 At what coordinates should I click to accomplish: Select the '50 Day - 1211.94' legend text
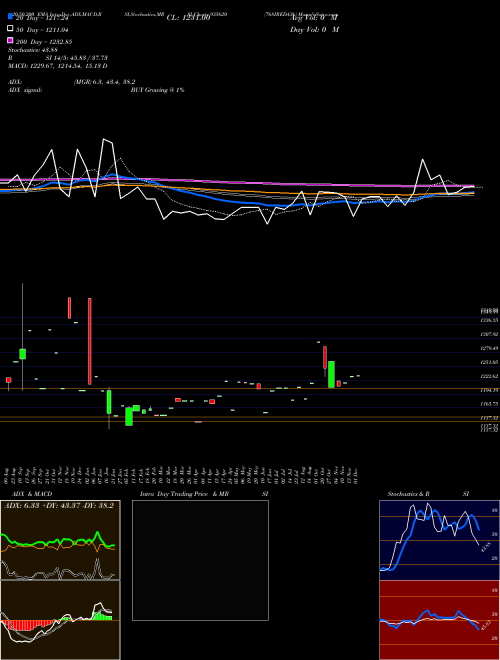42,30
